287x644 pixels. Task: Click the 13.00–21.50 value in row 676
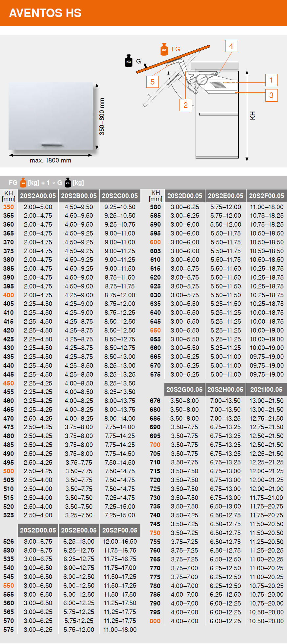tap(267, 401)
